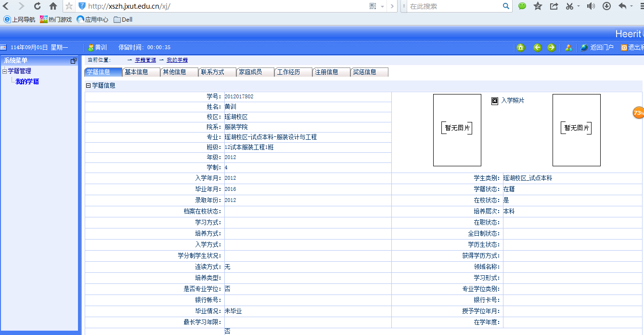Open the 应用中心 bookmark
The height and width of the screenshot is (335, 644).
(92, 19)
